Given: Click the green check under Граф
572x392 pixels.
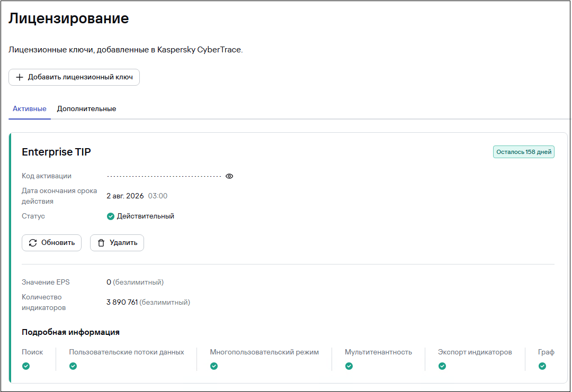Looking at the screenshot, I should click(542, 366).
